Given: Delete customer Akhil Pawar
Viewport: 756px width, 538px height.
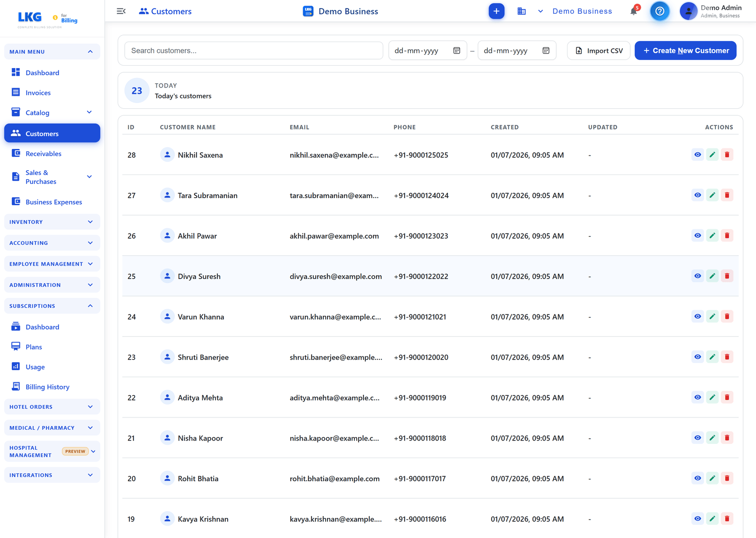Looking at the screenshot, I should tap(727, 235).
